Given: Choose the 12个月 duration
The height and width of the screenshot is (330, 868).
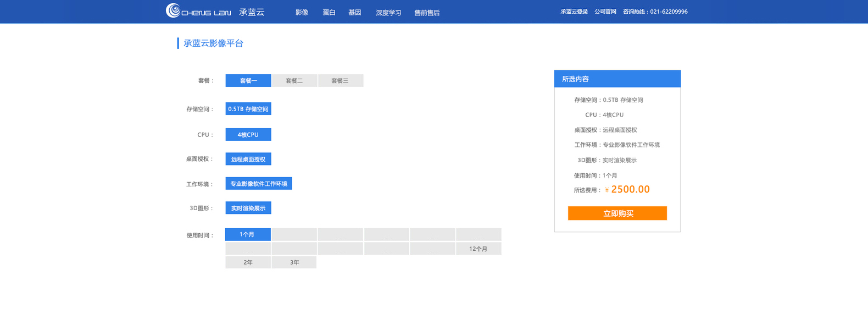Looking at the screenshot, I should pyautogui.click(x=478, y=249).
